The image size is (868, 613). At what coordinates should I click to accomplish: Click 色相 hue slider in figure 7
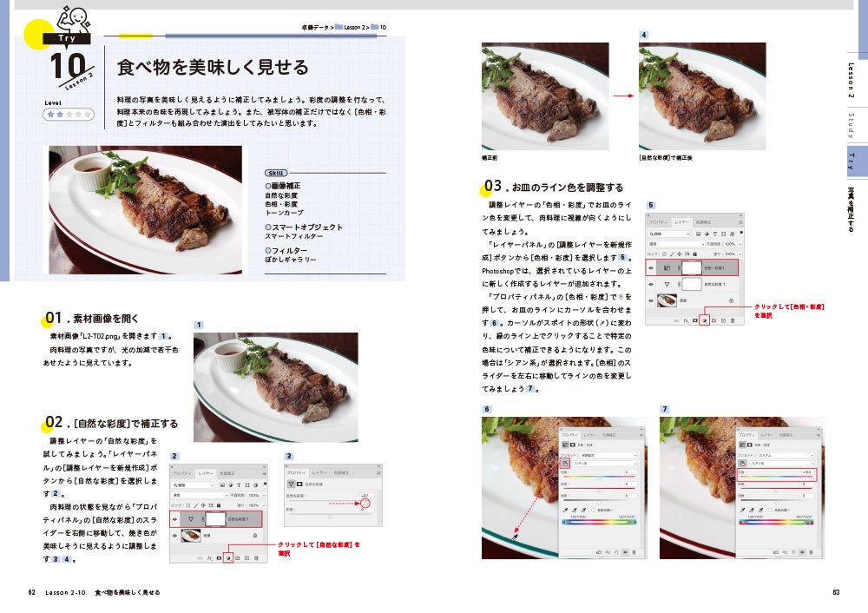coord(777,477)
